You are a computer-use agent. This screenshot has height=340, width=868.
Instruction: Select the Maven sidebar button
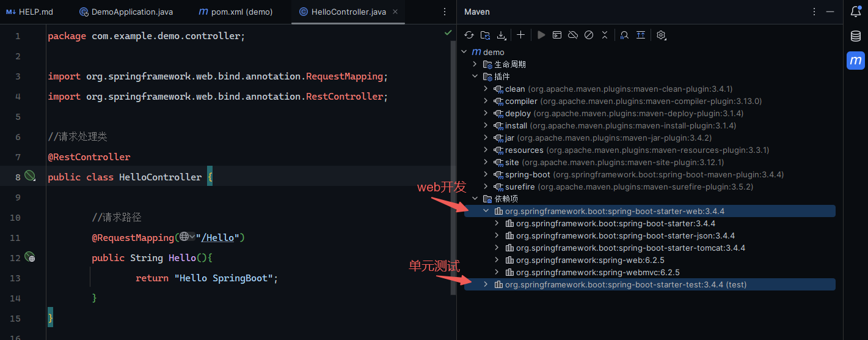pyautogui.click(x=856, y=61)
